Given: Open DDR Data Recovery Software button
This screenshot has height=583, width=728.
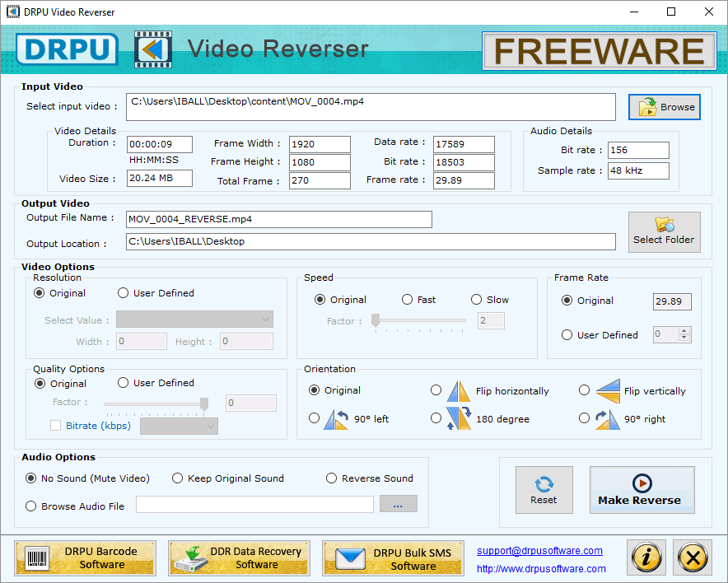Looking at the screenshot, I should (x=239, y=558).
